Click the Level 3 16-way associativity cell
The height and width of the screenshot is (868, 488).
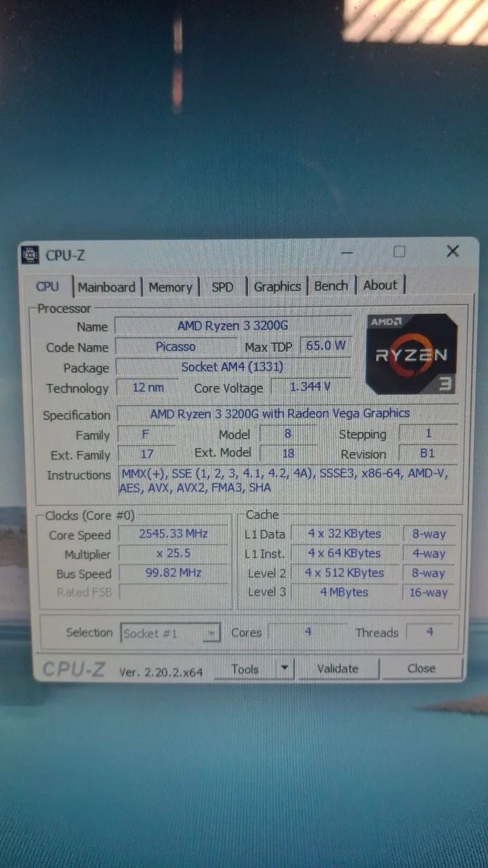pos(429,592)
